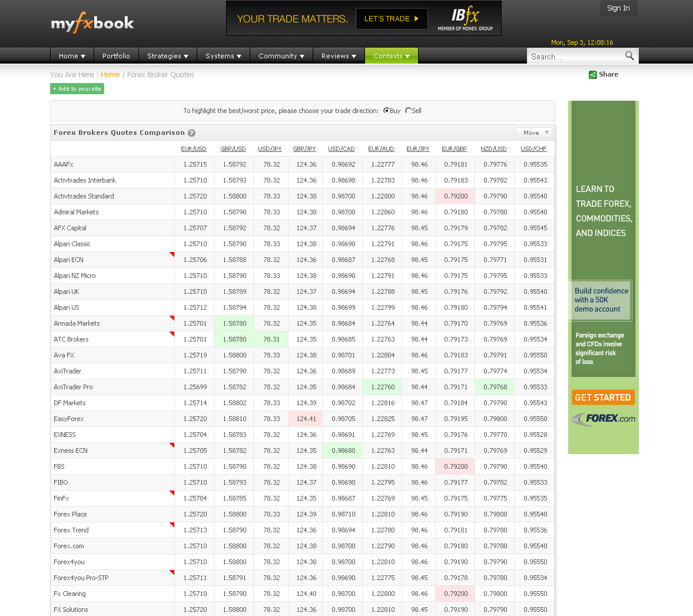
Task: Click the AxiTrader Pro row name
Action: point(74,387)
